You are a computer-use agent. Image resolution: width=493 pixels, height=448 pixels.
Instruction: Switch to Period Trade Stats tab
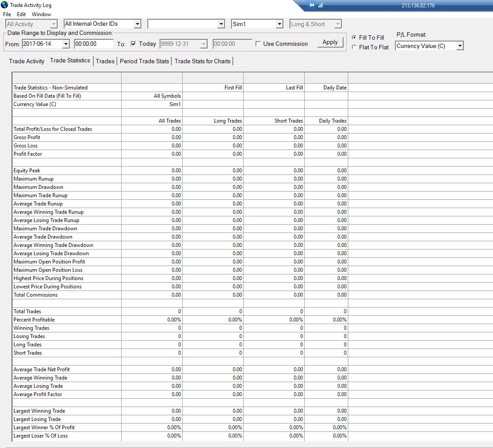point(144,61)
